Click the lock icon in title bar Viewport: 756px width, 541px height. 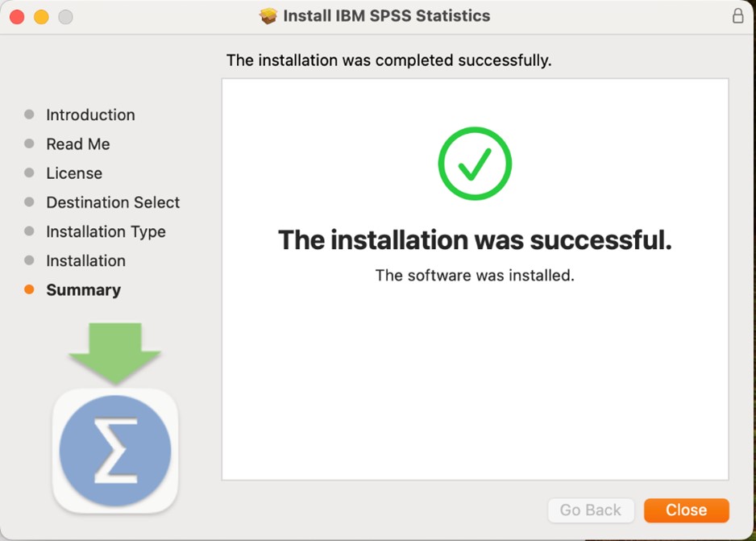pyautogui.click(x=737, y=16)
